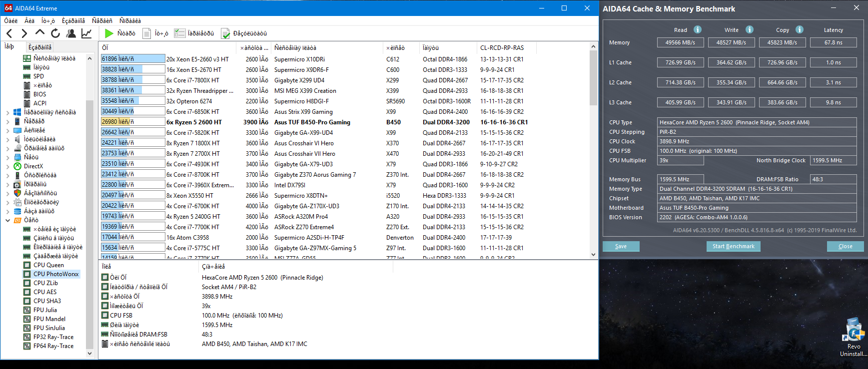Open the 'Ñïðàâêà' menu in the menu bar
The image size is (868, 369).
click(x=130, y=21)
